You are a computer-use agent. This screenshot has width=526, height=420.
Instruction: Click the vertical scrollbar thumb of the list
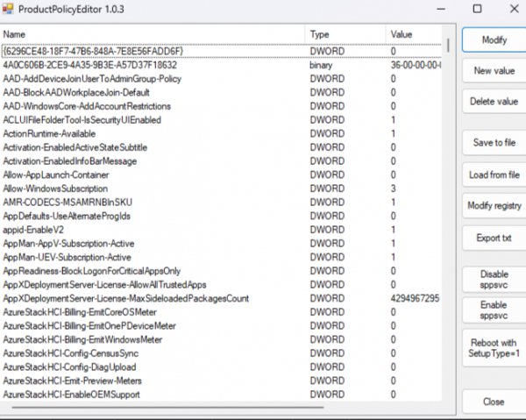tap(449, 46)
